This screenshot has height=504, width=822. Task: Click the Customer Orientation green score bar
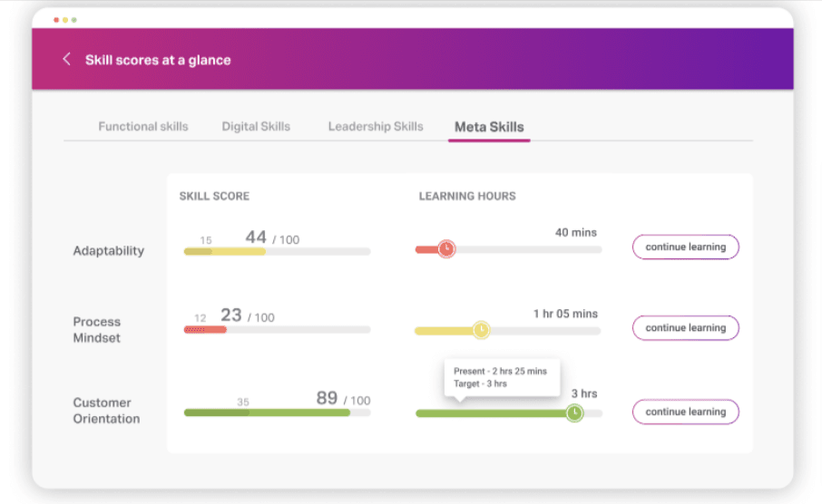(268, 412)
